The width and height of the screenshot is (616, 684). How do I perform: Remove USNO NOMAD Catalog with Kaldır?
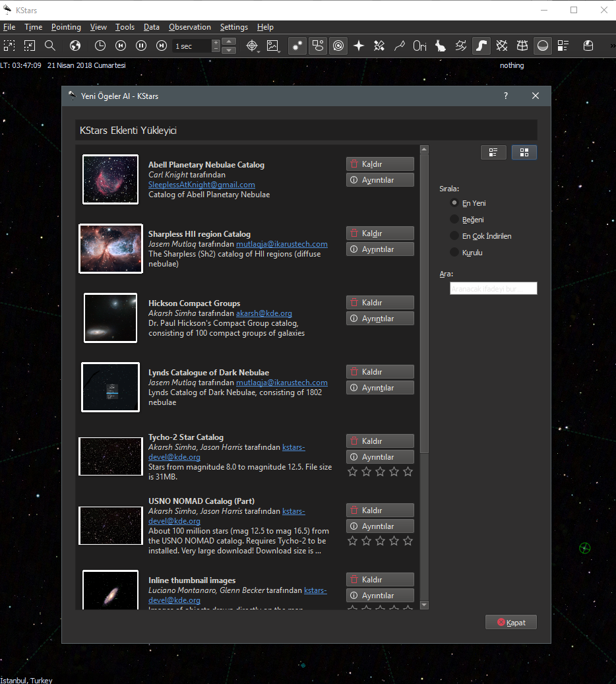tap(380, 511)
